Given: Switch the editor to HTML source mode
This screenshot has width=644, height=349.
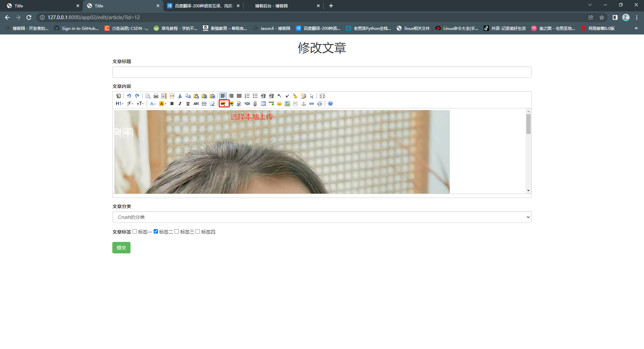Looking at the screenshot, I should pyautogui.click(x=118, y=96).
